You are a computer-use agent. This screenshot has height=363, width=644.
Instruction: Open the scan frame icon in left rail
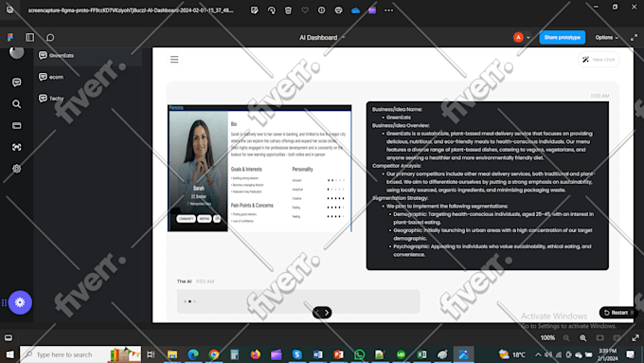coord(16,147)
